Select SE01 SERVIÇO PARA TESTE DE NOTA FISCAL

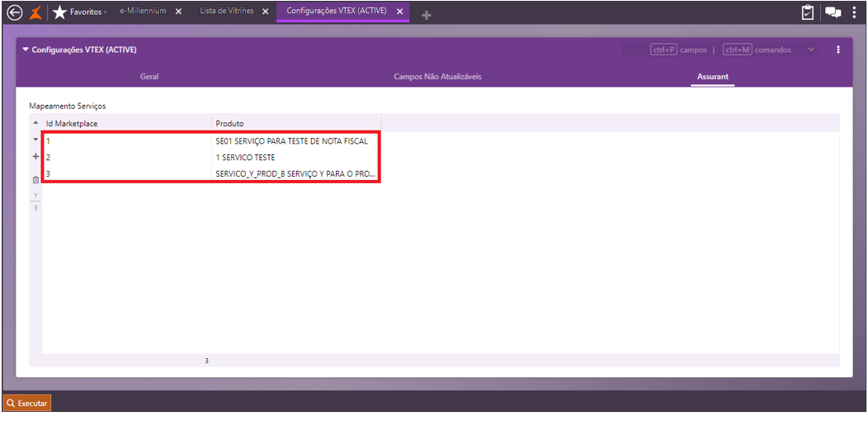295,141
